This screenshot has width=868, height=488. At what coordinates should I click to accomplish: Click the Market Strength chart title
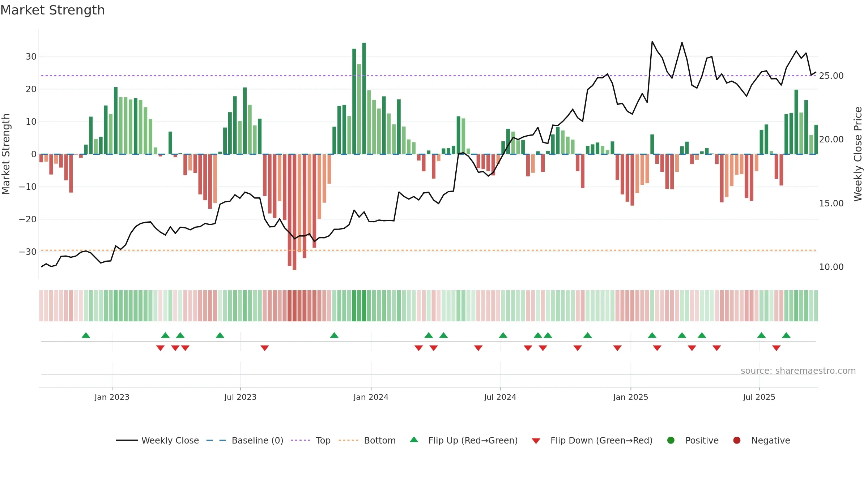(52, 10)
